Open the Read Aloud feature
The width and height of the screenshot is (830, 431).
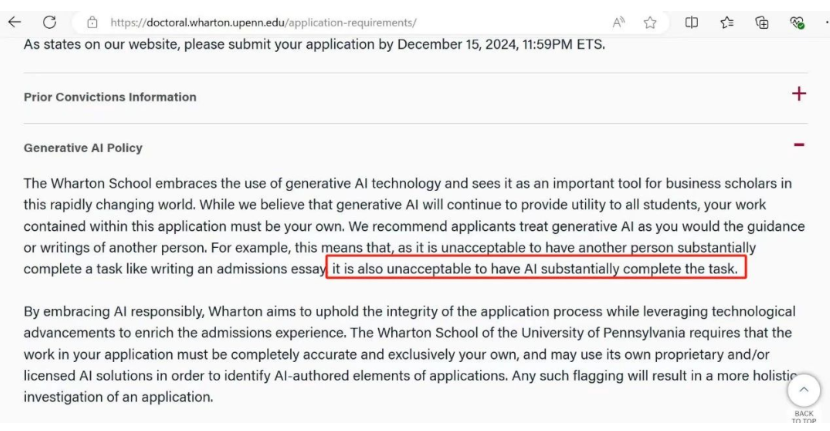[x=618, y=22]
